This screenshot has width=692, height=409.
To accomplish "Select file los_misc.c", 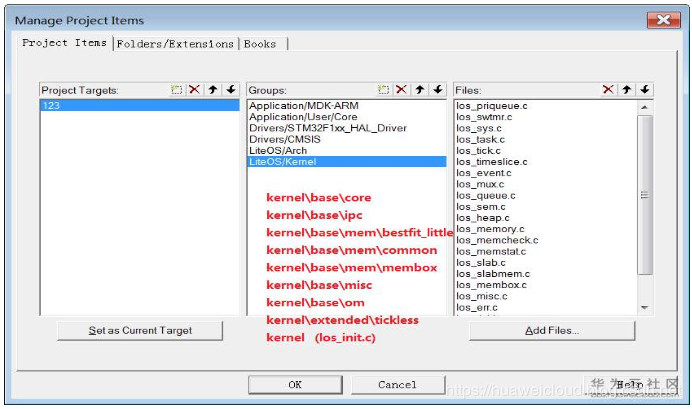I will 482,296.
